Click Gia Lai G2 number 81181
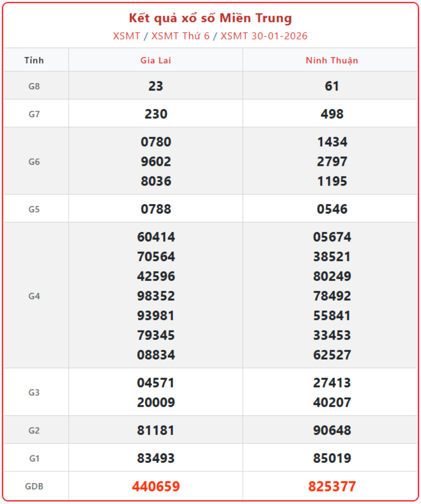The height and width of the screenshot is (504, 421). pyautogui.click(x=156, y=431)
